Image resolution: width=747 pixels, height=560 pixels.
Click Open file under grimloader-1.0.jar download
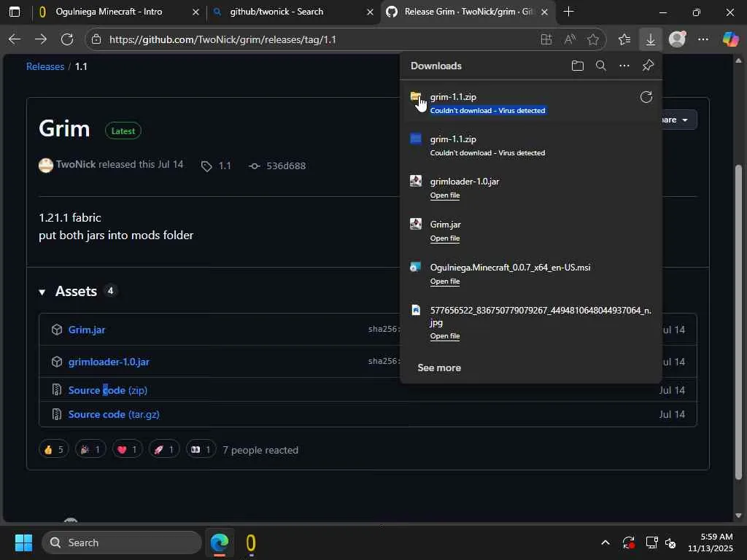445,195
